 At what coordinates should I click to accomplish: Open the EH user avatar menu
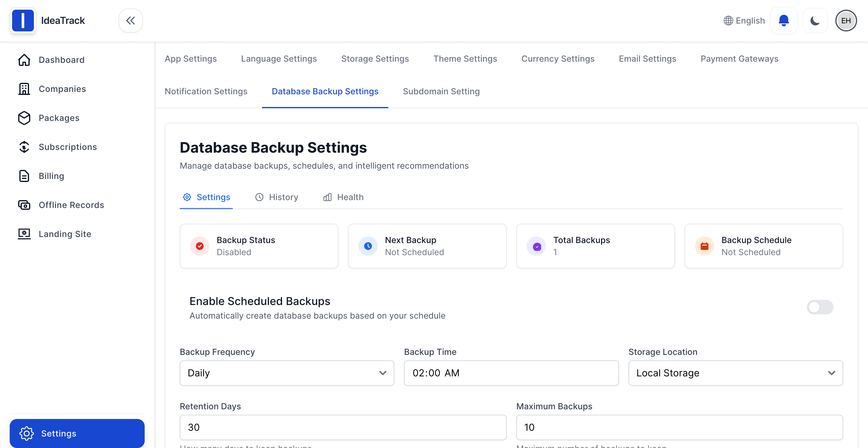click(x=846, y=21)
